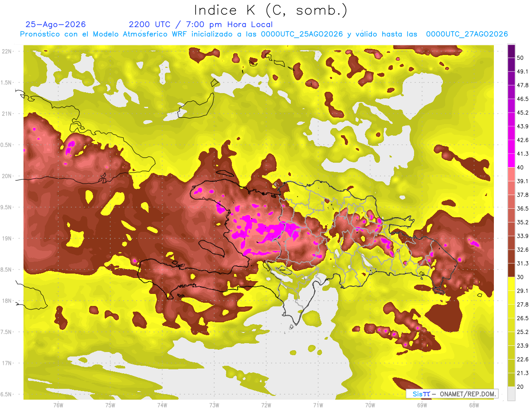532x411 pixels.
Task: Click the colorbar value "23.9"
Action: click(x=522, y=346)
